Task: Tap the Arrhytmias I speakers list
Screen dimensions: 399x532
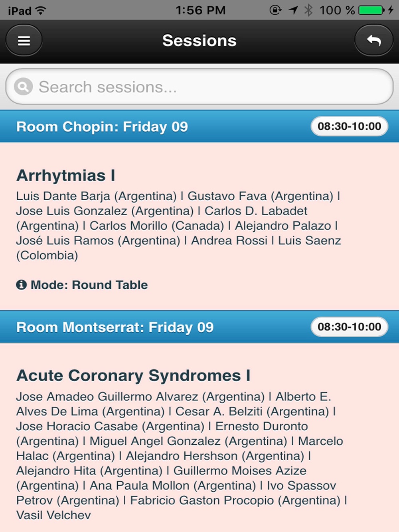Action: 178,226
